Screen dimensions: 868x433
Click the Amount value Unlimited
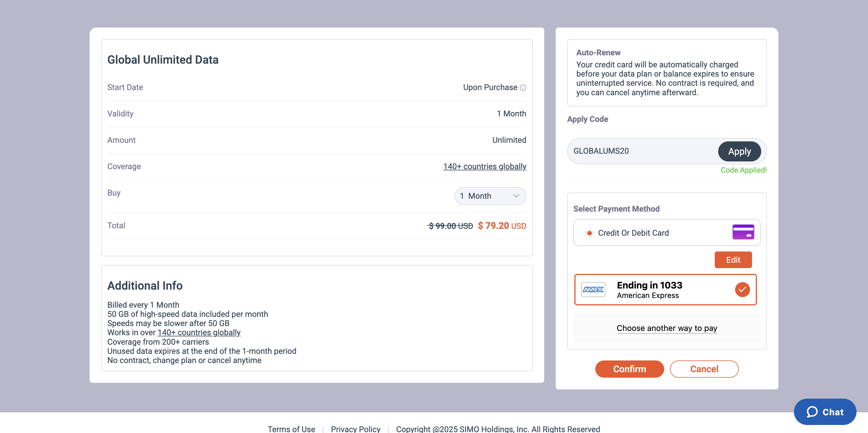[509, 140]
